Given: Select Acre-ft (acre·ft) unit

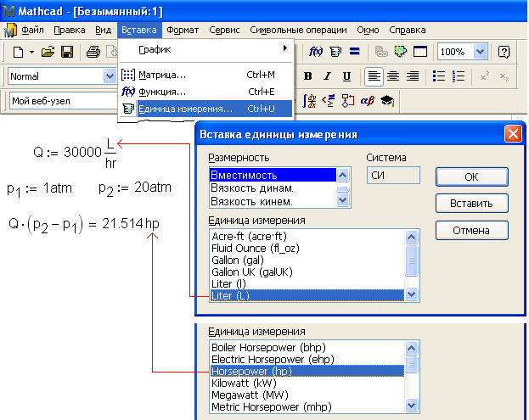Looking at the screenshot, I should coord(307,236).
